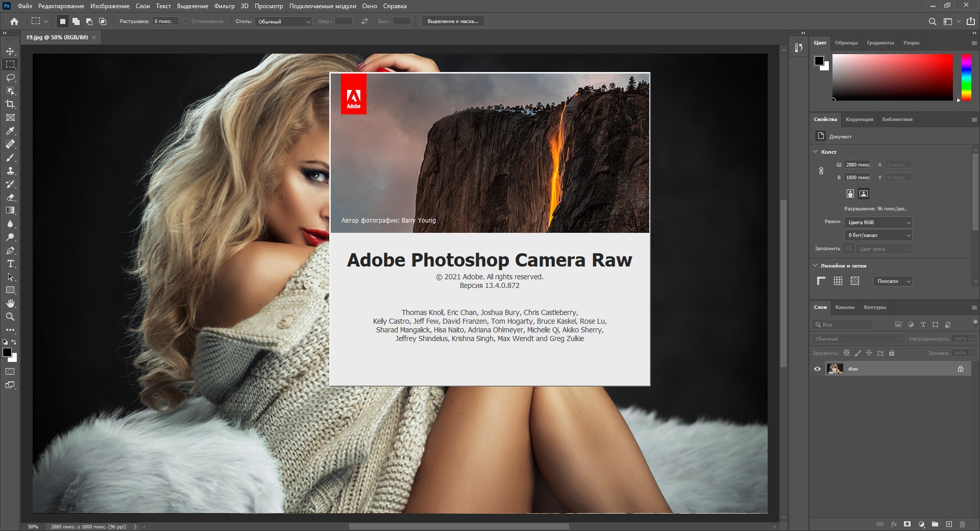Screen dimensions: 980x531
Task: Open the Справка menu
Action: tap(395, 6)
